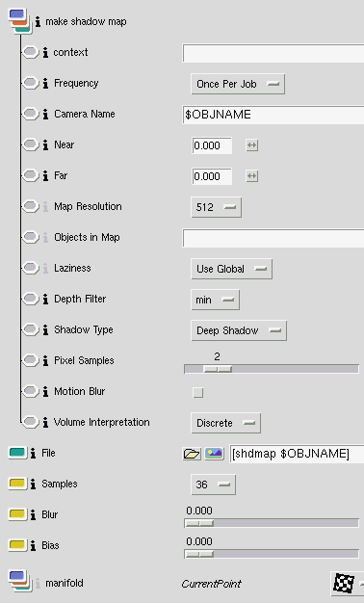
Task: Click the Far parameter connection plug
Action: click(x=31, y=175)
